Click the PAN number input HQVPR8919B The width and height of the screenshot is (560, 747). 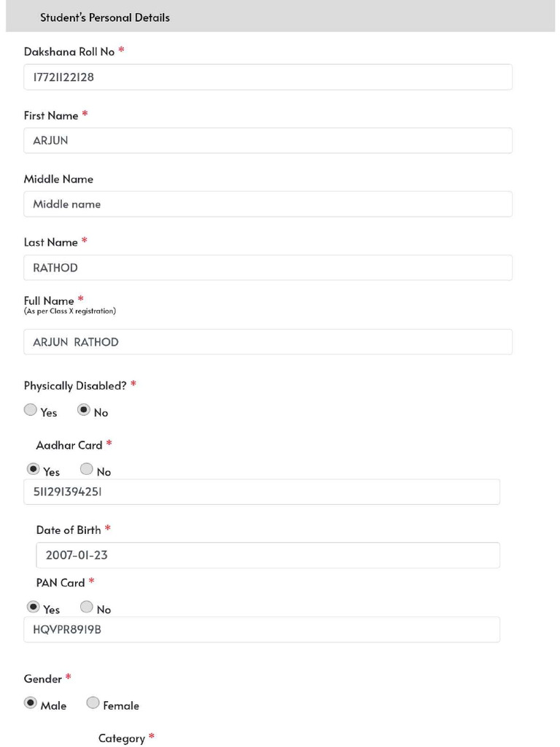[x=262, y=630]
